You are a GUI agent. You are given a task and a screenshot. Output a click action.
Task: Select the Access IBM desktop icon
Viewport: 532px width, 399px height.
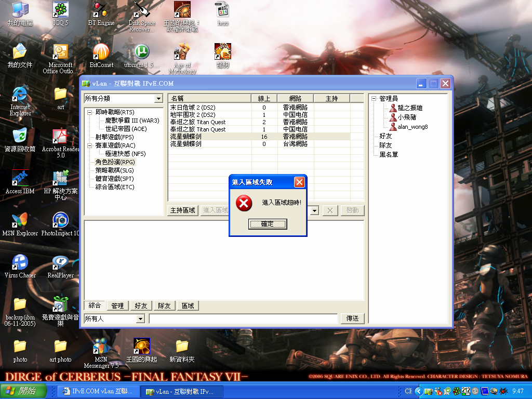click(x=20, y=182)
